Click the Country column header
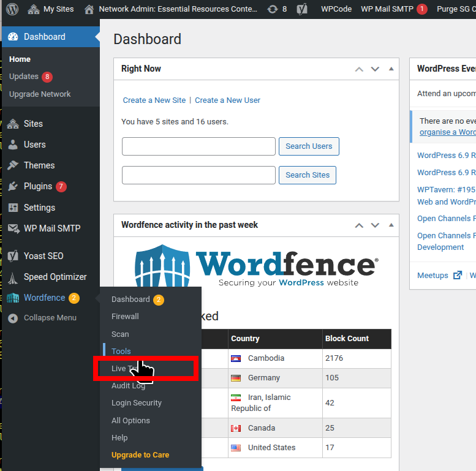This screenshot has height=471, width=476. (x=275, y=339)
